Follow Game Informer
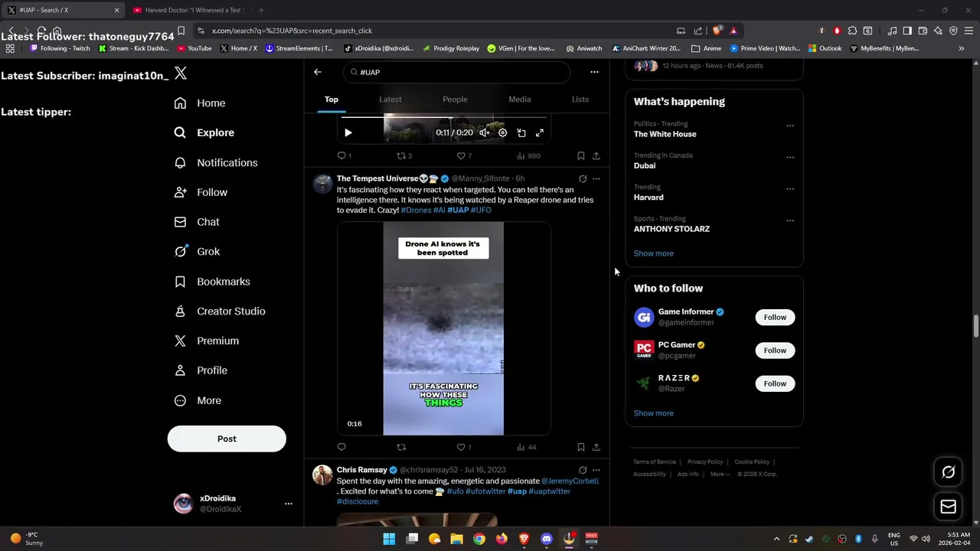This screenshot has height=551, width=980. (x=775, y=318)
